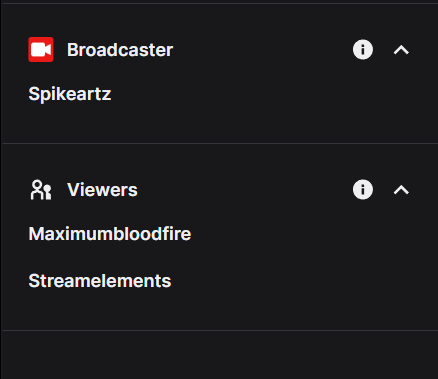Open Maximumbloodfire's user card

pyautogui.click(x=110, y=234)
